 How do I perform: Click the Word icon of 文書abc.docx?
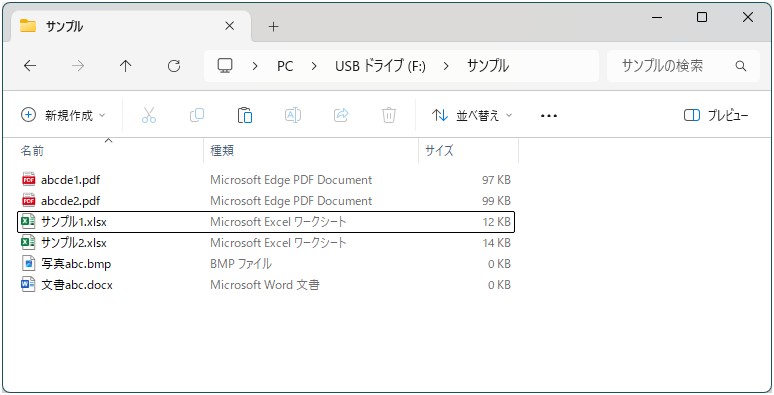(28, 284)
